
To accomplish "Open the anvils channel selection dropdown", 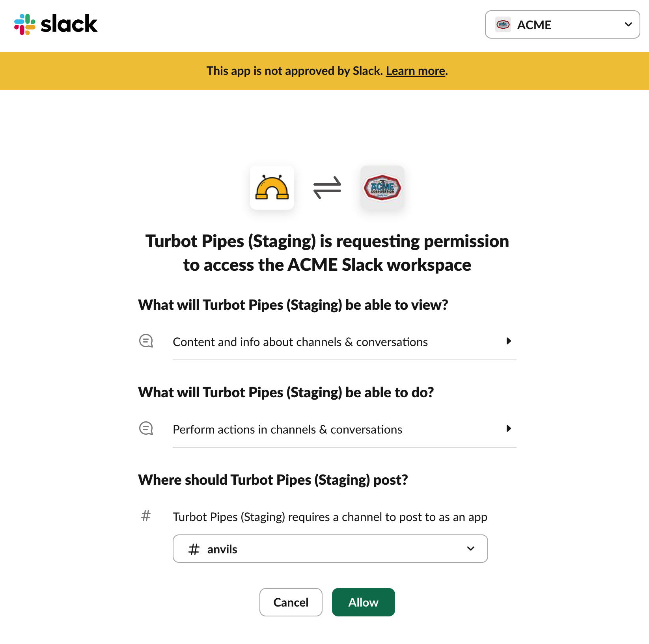I will [x=330, y=549].
